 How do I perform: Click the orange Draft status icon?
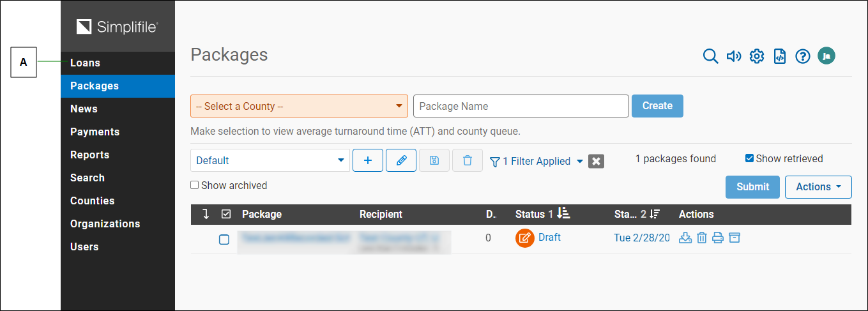525,238
